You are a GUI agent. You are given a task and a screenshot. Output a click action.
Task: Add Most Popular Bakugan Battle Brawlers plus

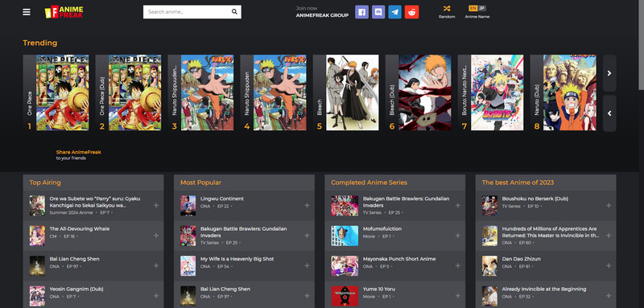coord(307,236)
